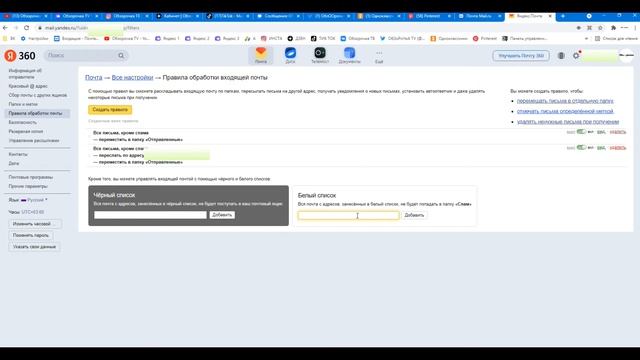Image resolution: width=640 pixels, height=360 pixels.
Task: Open the browser three-dot menu
Action: click(636, 28)
